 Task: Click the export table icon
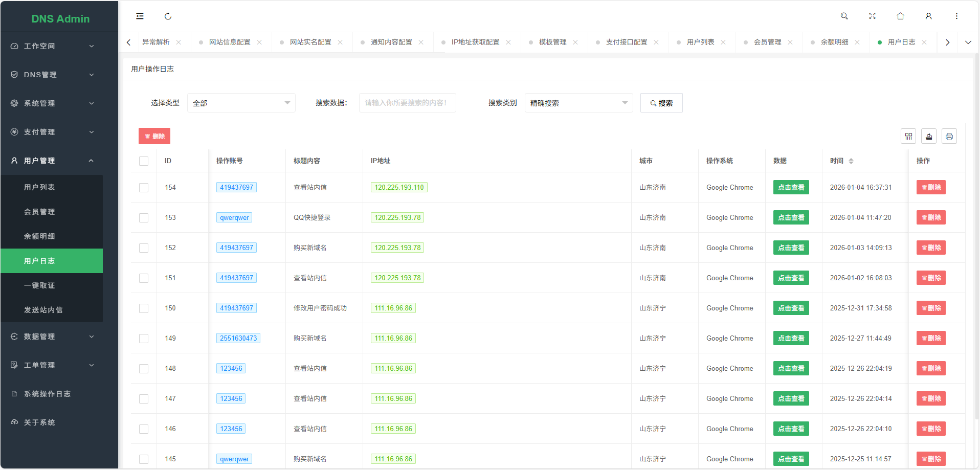coord(929,137)
